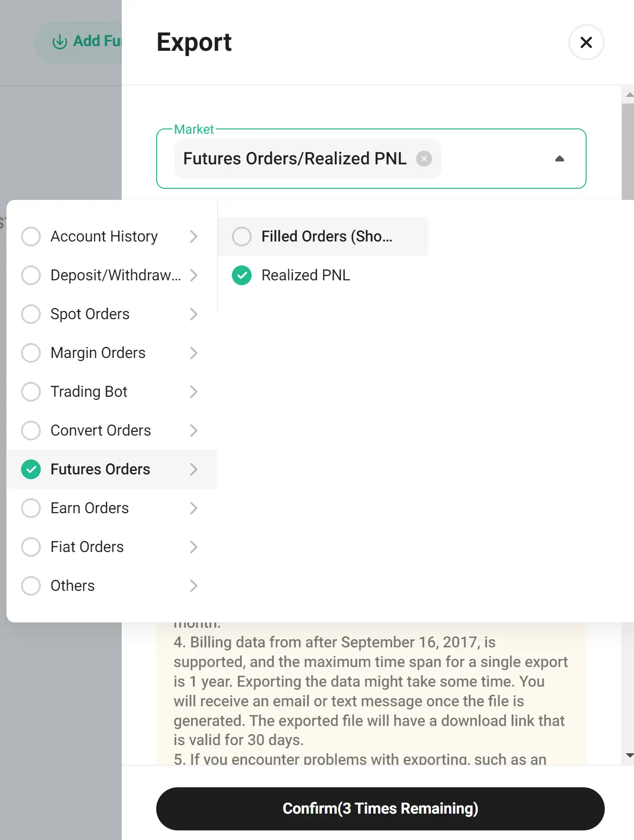Viewport: 634px width, 840px height.
Task: Deselect the Futures Orders green checkmark
Action: click(x=31, y=469)
